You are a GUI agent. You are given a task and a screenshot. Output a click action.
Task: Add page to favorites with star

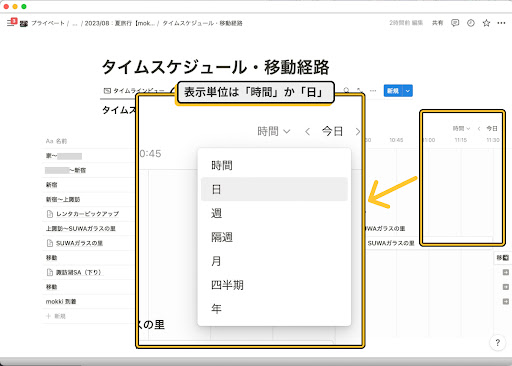tap(486, 23)
